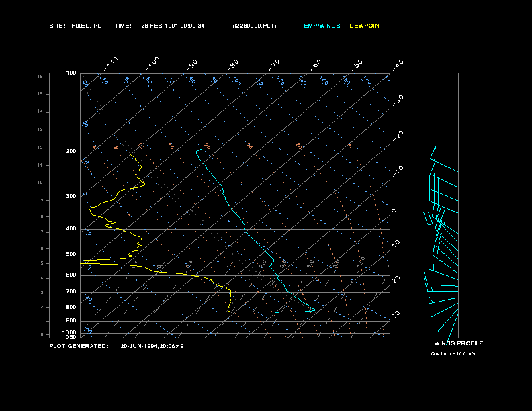532x411 pixels.
Task: Click the TIME: label in header
Action: (123, 26)
